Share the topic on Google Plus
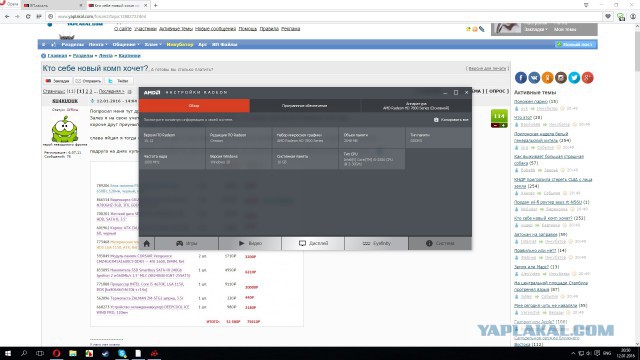The width and height of the screenshot is (640, 360). [x=588, y=78]
